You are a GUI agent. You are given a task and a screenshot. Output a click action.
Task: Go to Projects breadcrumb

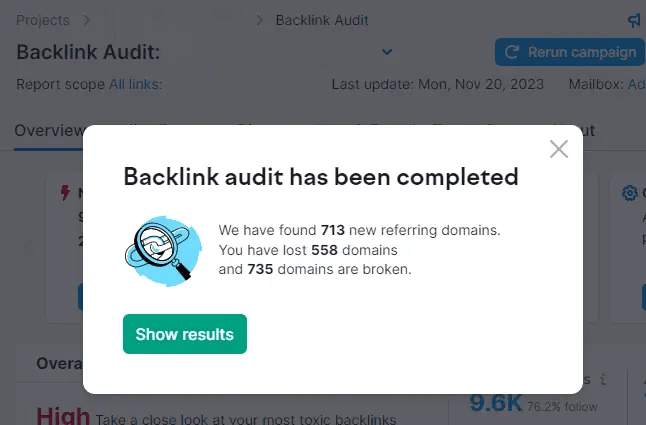[43, 20]
